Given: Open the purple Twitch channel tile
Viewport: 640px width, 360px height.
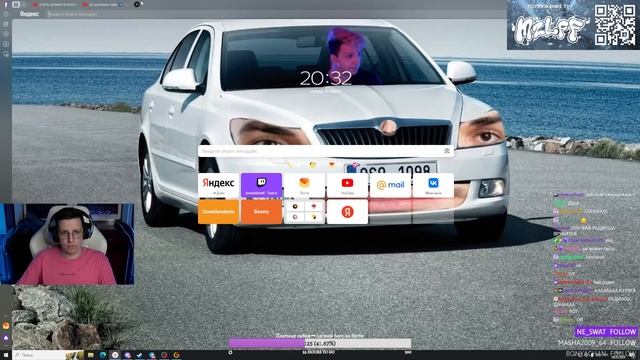Looking at the screenshot, I should (x=261, y=185).
